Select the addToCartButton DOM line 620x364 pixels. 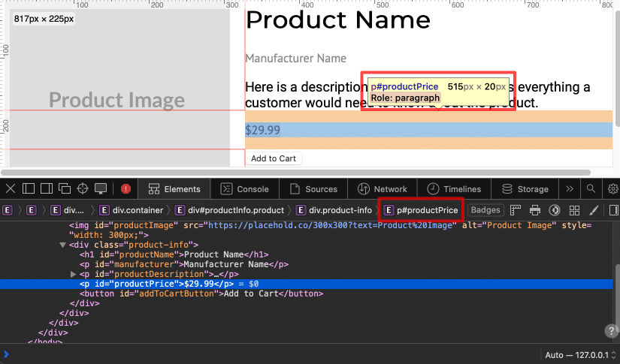[x=201, y=293]
